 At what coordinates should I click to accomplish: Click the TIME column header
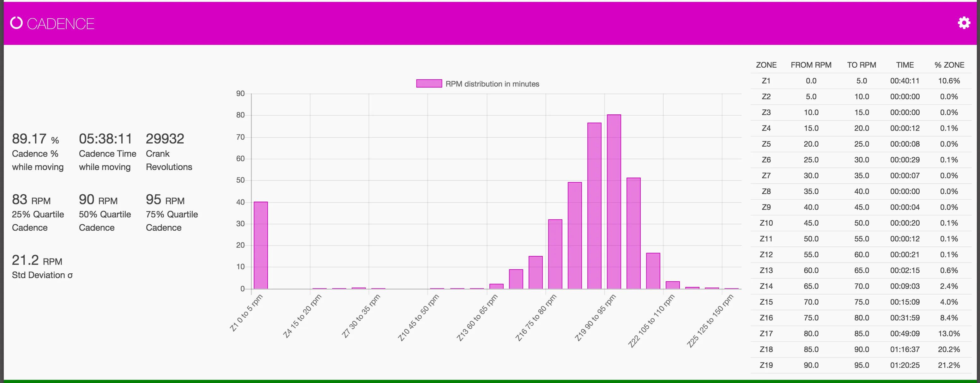(x=905, y=65)
